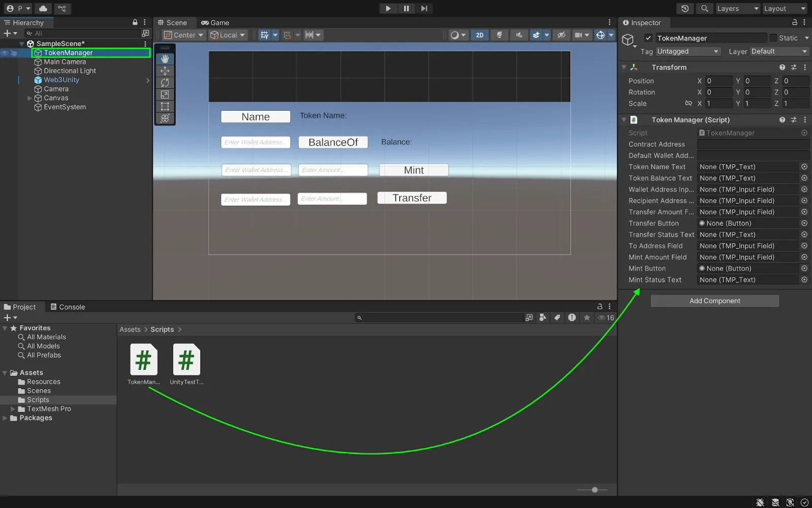The width and height of the screenshot is (812, 508).
Task: Enable the Static checkbox in Inspector
Action: coord(773,38)
